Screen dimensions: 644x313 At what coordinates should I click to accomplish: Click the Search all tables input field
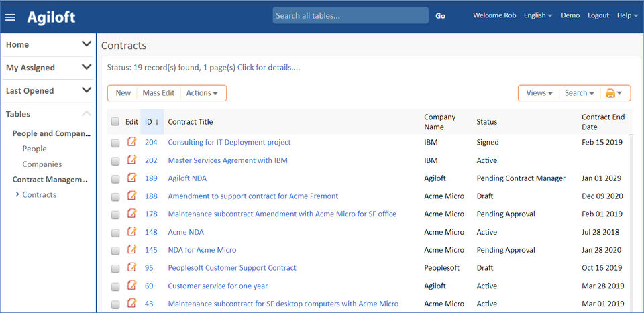(350, 15)
